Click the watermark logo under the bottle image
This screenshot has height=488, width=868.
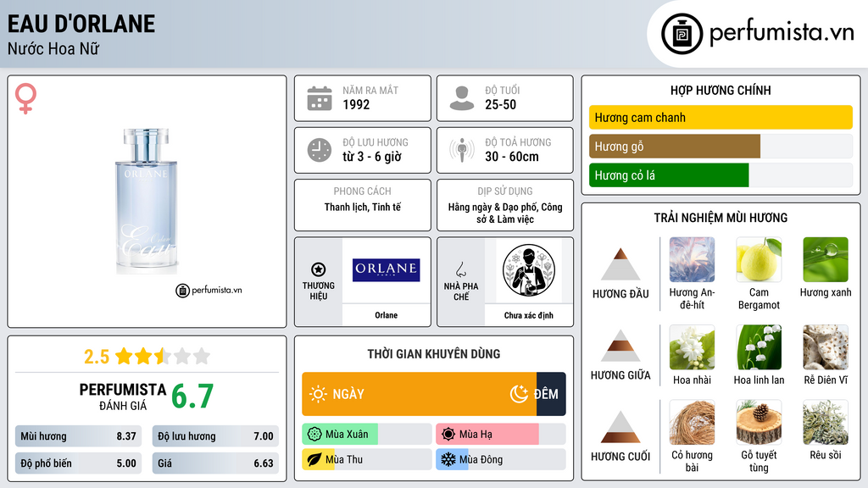coord(209,290)
